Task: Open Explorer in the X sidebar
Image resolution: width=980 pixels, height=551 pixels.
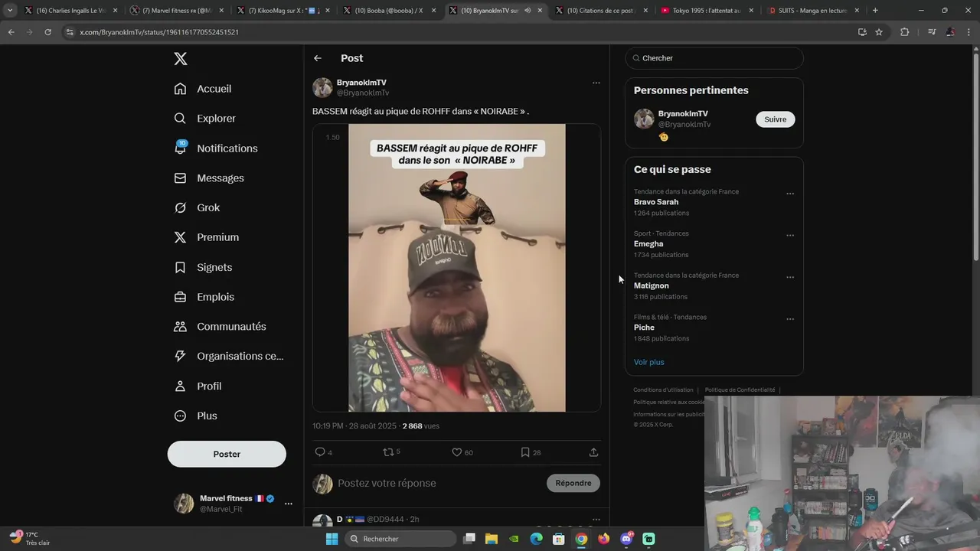Action: (205, 119)
